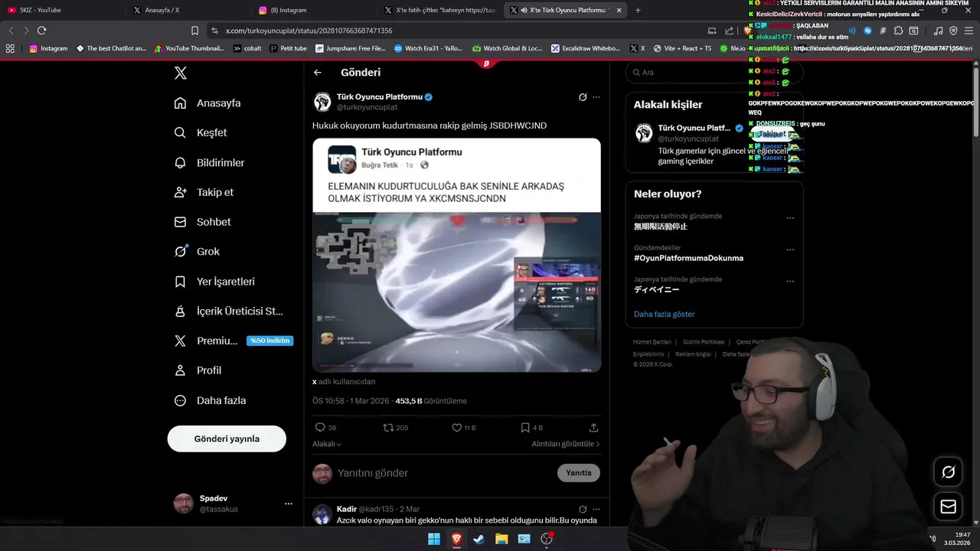Open options for #OyunPlatformumaDokunma trend

[790, 249]
